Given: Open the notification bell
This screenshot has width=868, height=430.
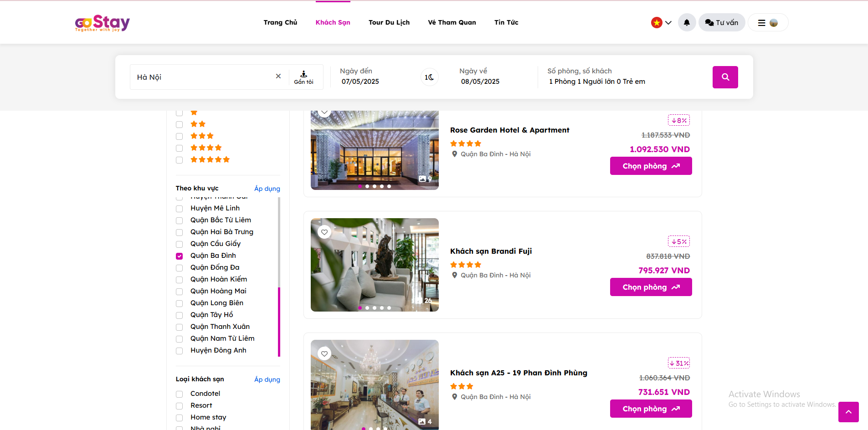Looking at the screenshot, I should 687,22.
